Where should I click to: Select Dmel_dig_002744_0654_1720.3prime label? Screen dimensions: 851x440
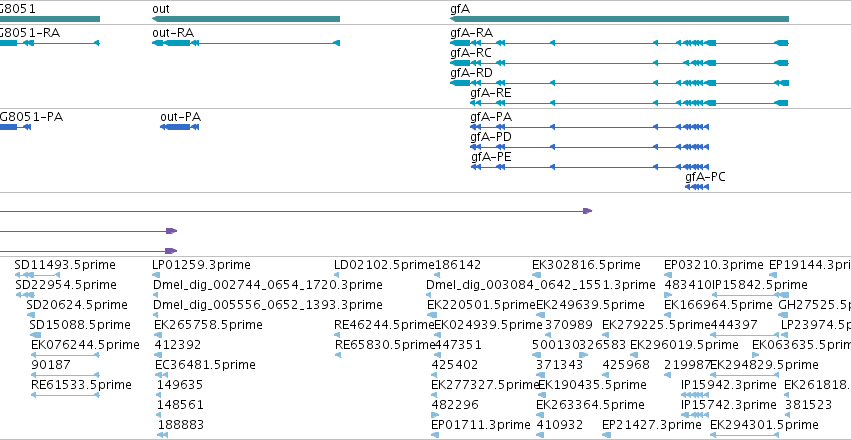tap(268, 285)
